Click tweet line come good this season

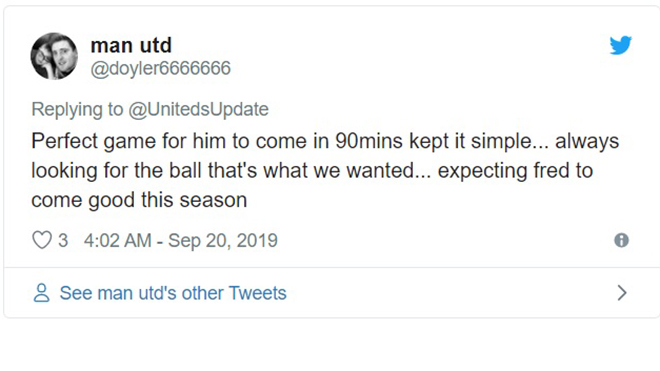click(139, 200)
